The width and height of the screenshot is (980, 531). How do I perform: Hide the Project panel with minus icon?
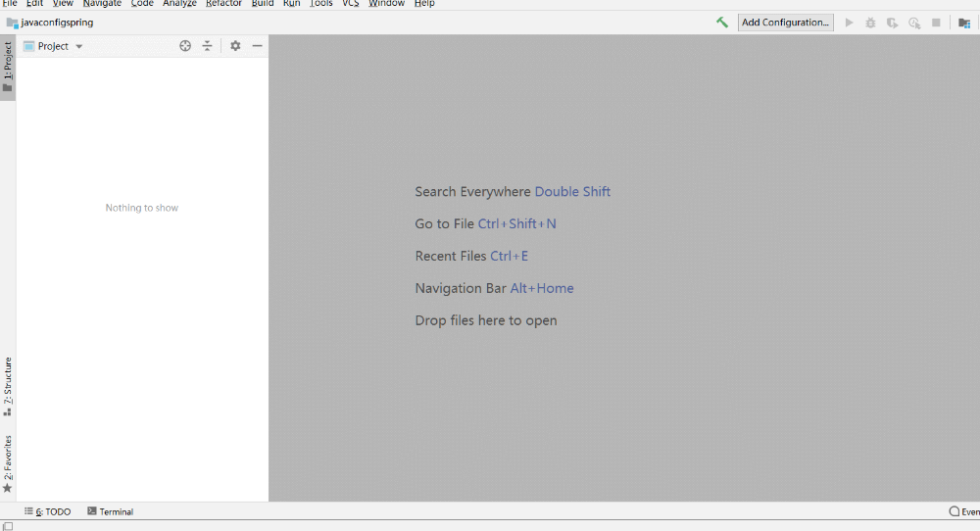pos(257,46)
